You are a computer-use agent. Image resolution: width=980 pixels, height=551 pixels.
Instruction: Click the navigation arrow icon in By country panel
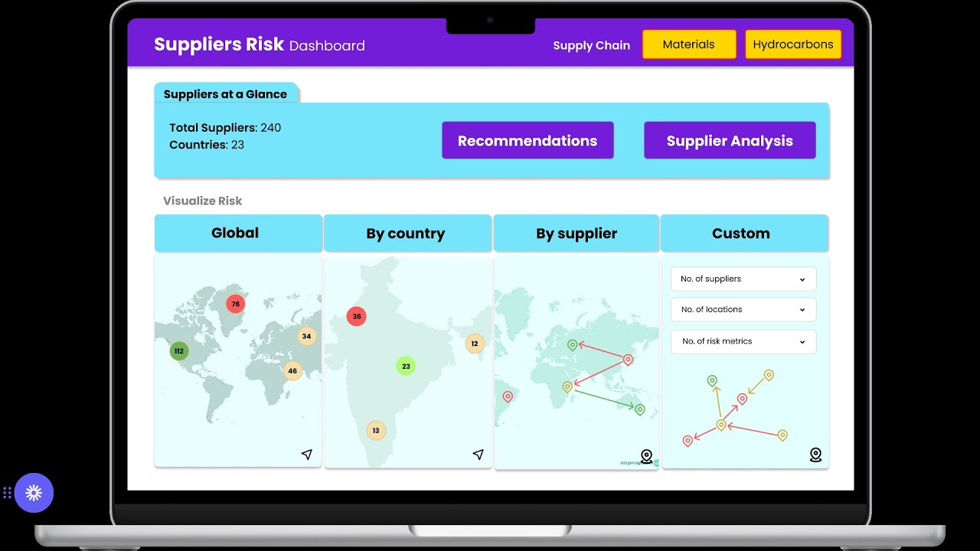479,455
